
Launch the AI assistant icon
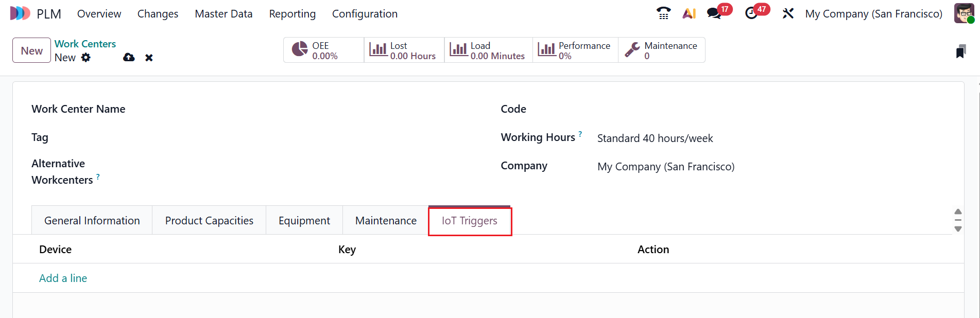[689, 13]
